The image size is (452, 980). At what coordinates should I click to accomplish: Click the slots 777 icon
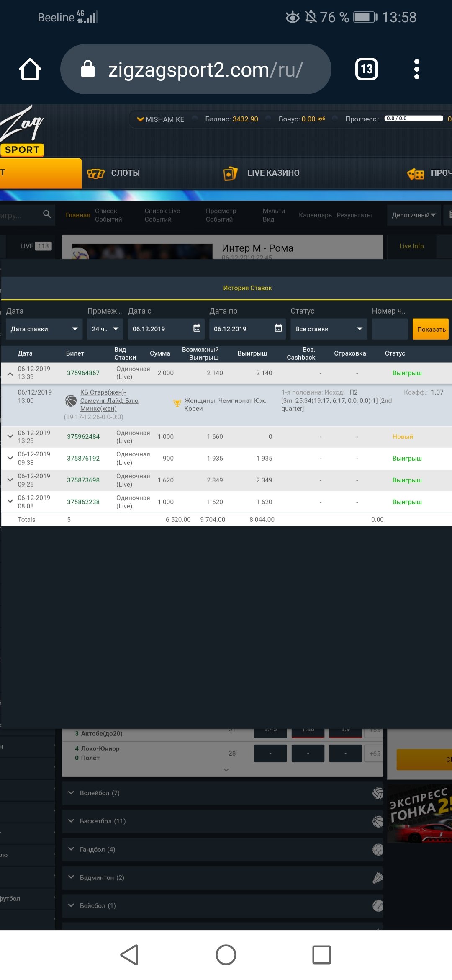95,173
